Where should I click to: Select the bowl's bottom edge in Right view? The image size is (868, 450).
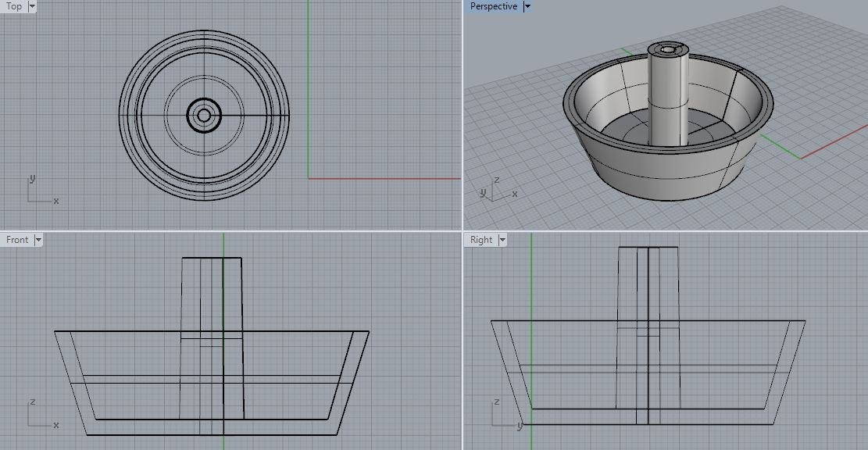(x=648, y=424)
